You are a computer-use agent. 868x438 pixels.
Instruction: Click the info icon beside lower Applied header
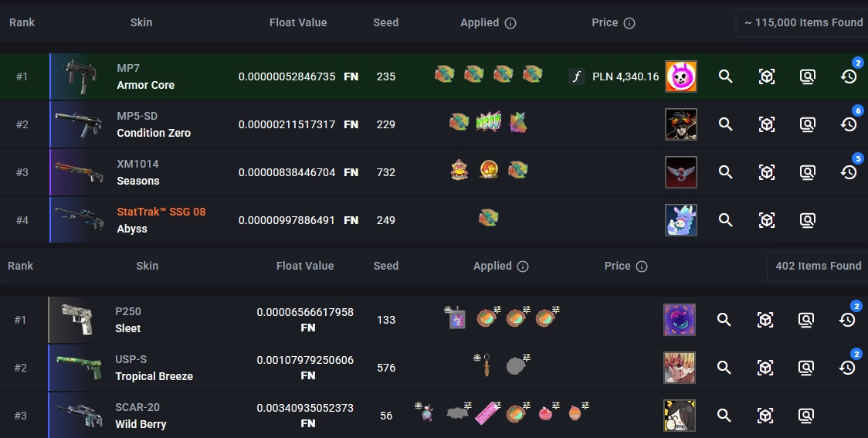(x=523, y=267)
